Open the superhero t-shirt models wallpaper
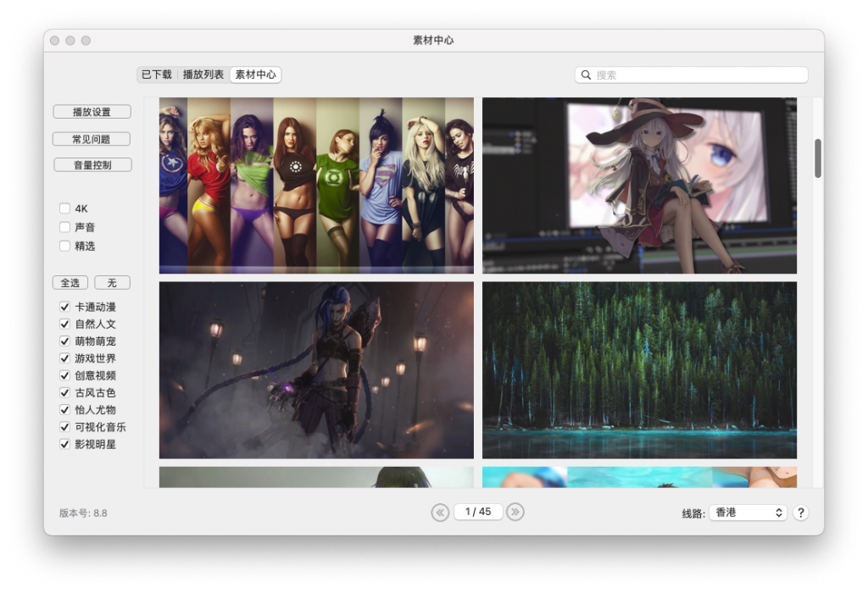The width and height of the screenshot is (868, 593). pos(316,186)
